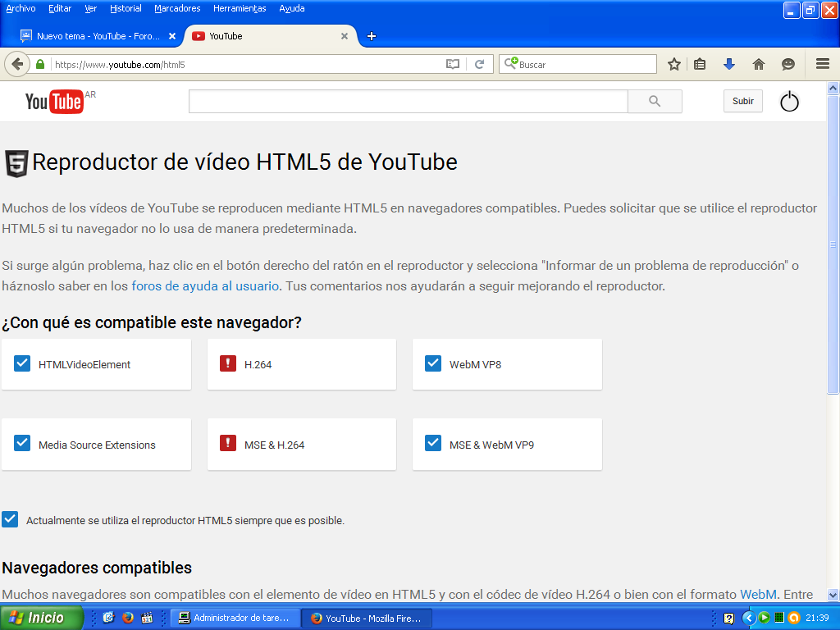
Task: Open a new tab with the plus icon
Action: [372, 36]
